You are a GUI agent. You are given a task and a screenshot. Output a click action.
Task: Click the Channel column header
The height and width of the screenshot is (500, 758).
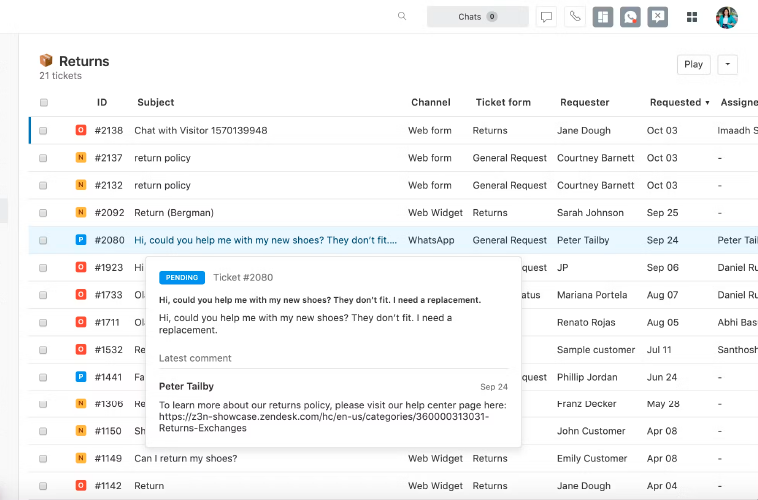click(x=430, y=102)
